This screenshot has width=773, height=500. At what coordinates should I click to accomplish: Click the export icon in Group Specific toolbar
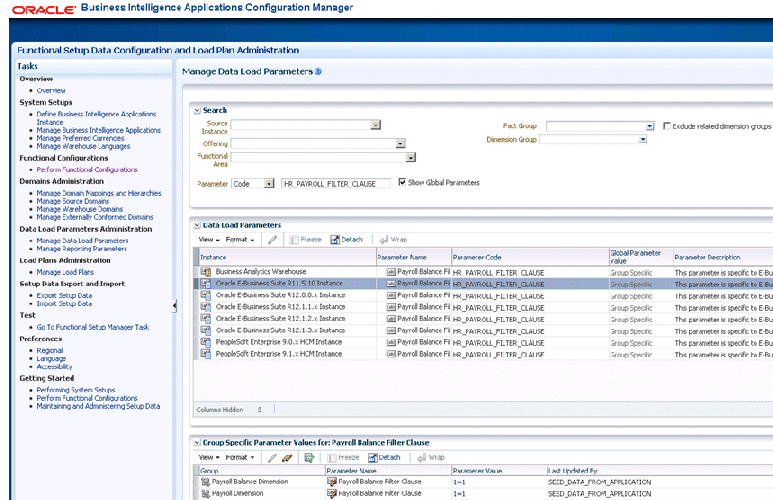click(x=310, y=457)
